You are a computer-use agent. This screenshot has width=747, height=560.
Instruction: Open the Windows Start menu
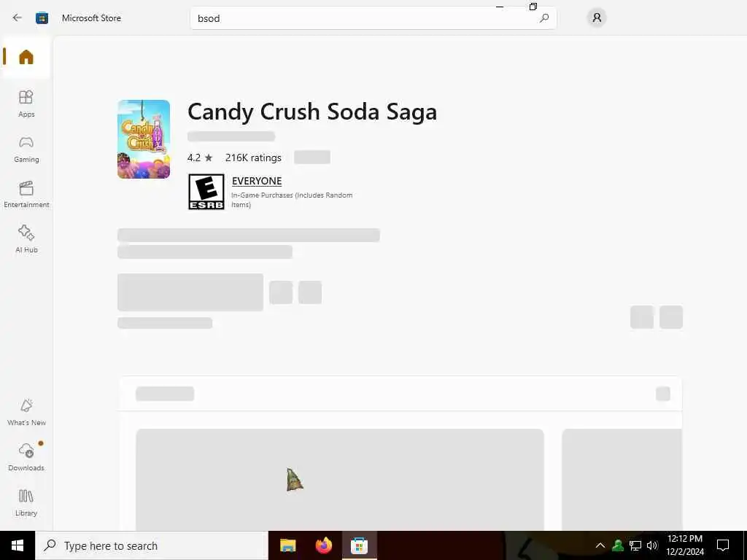click(x=18, y=545)
